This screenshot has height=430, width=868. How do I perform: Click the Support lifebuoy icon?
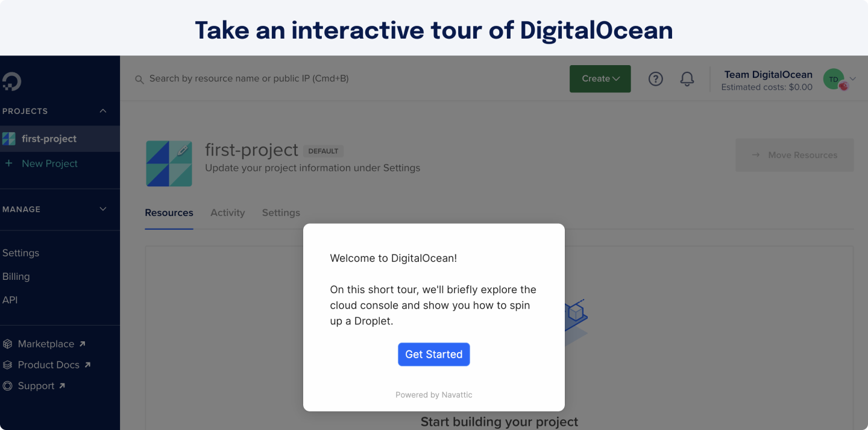point(8,386)
